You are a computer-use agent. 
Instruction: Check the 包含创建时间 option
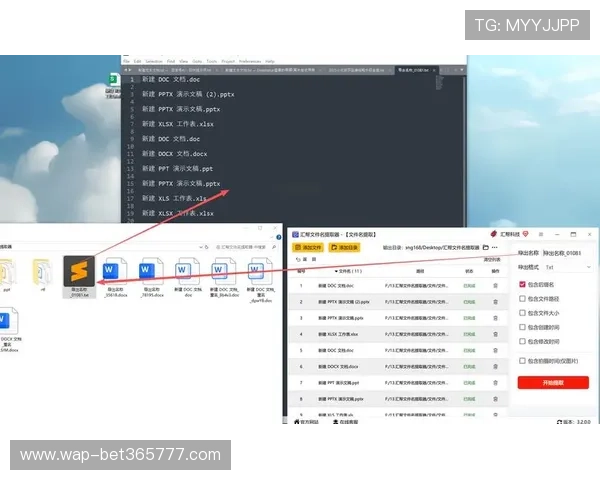[x=522, y=326]
